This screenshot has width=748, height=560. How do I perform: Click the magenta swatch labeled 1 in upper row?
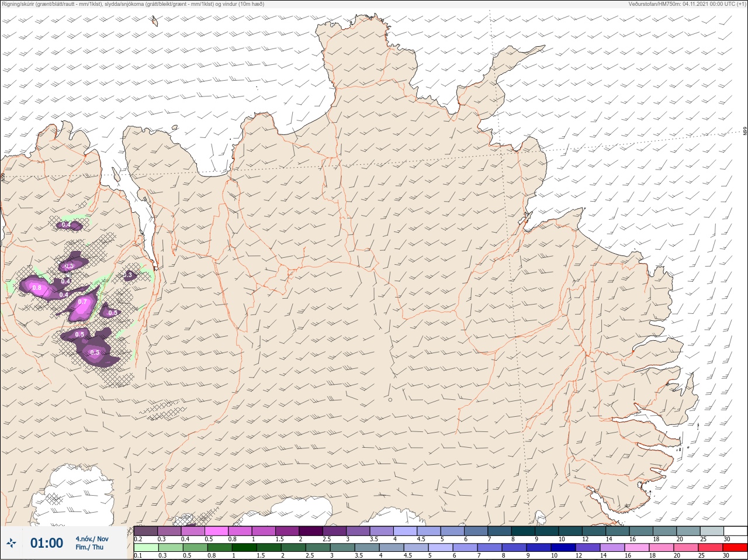[x=264, y=531]
